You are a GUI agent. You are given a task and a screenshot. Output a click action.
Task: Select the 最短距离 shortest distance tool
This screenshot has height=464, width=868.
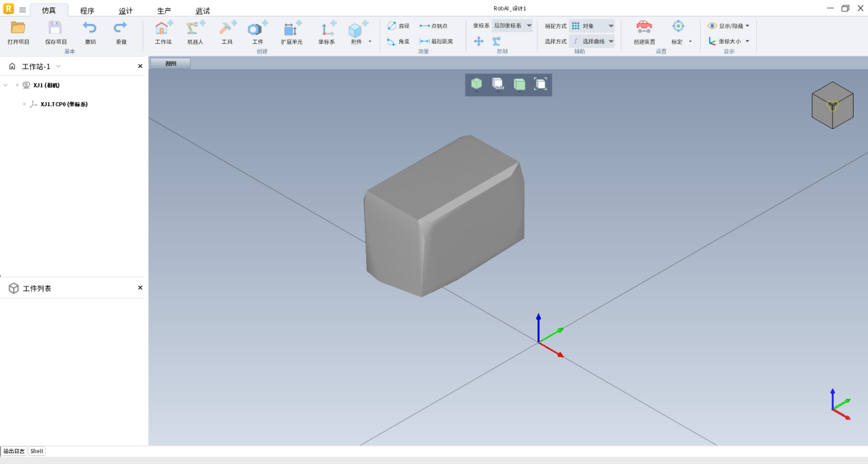coord(436,41)
